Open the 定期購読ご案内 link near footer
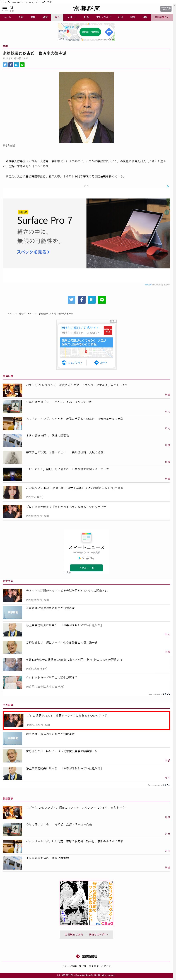176x980 pixels. pyautogui.click(x=74, y=934)
